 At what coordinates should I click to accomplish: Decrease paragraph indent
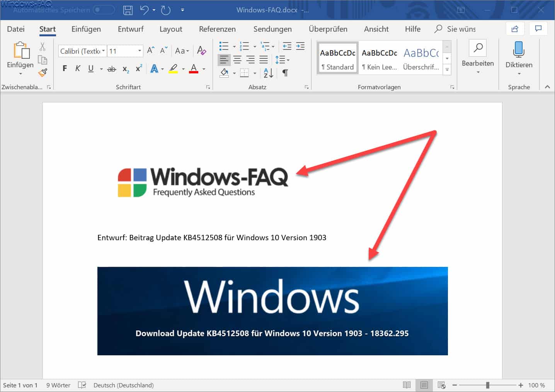point(287,46)
